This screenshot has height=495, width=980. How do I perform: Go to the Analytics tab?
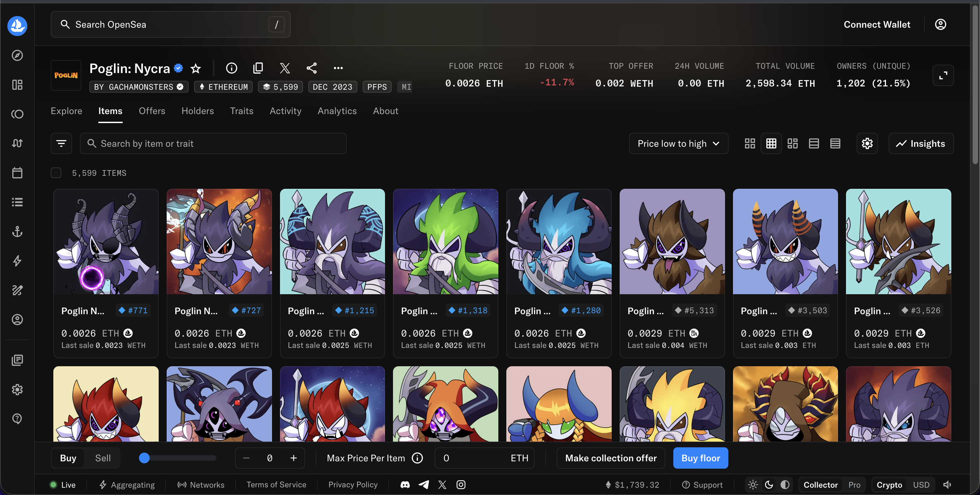(337, 111)
